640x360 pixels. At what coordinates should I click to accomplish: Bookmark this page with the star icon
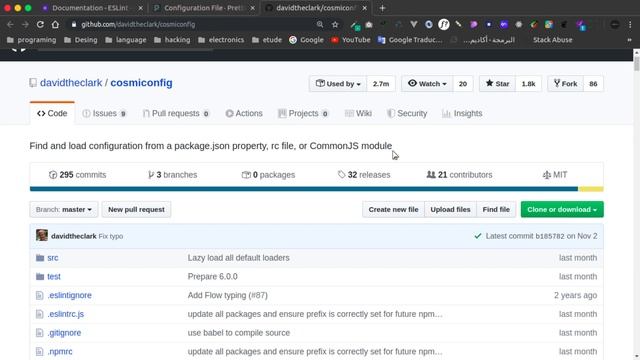(x=335, y=24)
